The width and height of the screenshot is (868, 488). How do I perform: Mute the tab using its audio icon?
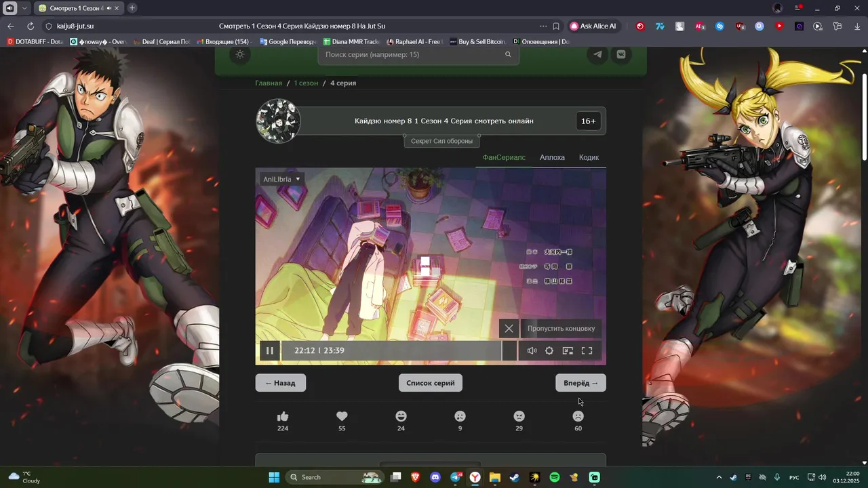[x=108, y=8]
